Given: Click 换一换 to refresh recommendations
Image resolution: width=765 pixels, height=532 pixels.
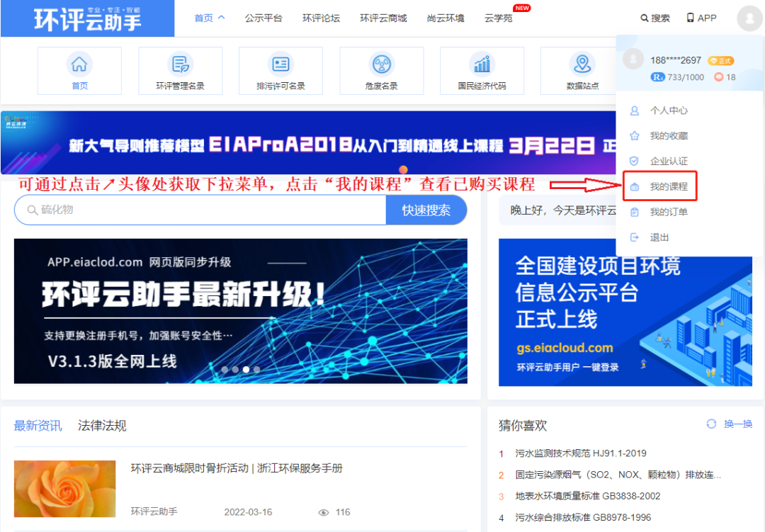Looking at the screenshot, I should (x=738, y=424).
